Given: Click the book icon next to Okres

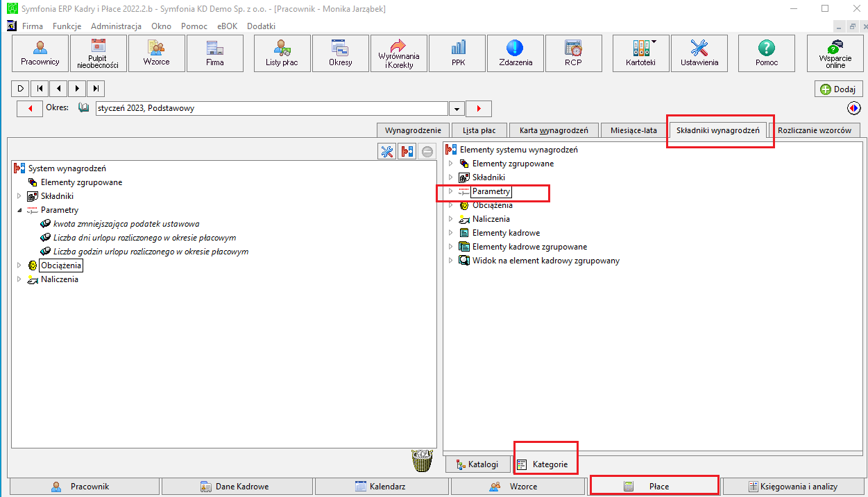Looking at the screenshot, I should [x=84, y=108].
